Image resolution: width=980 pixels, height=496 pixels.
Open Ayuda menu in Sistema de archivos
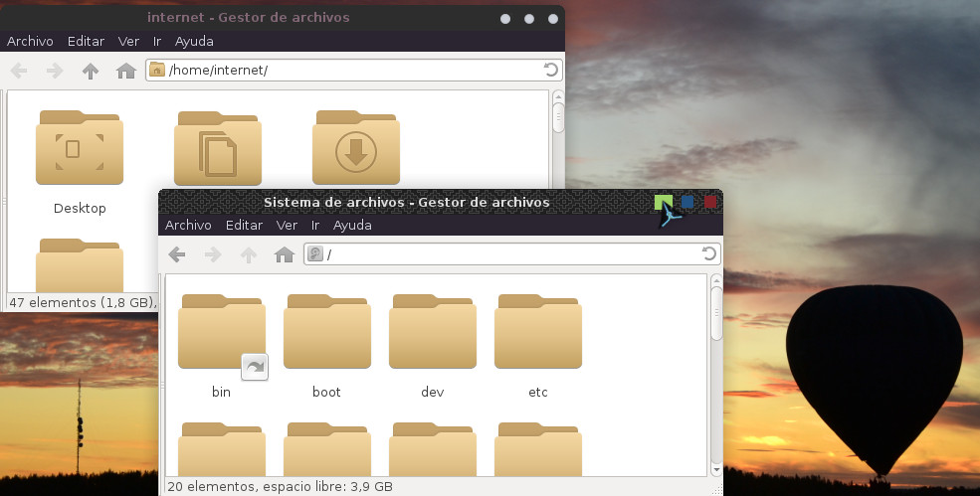point(352,225)
